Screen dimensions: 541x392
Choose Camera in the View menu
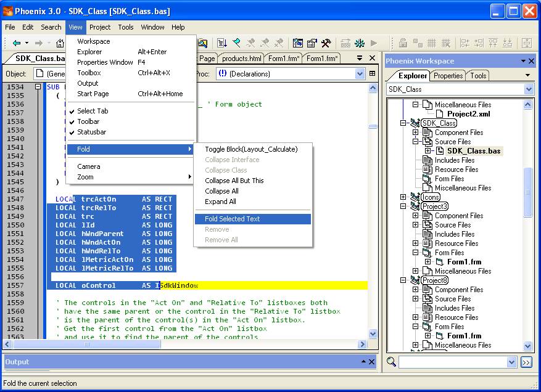[x=131, y=166]
